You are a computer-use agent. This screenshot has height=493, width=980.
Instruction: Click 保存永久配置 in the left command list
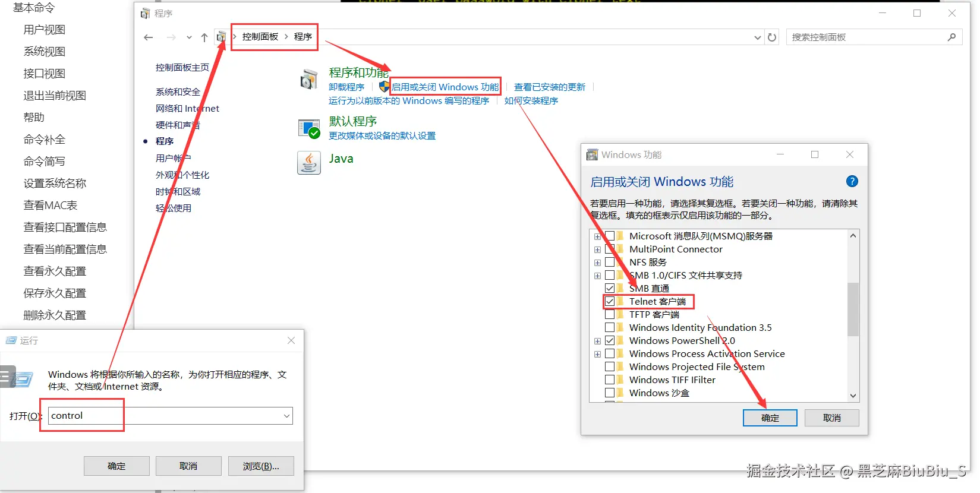[x=55, y=293]
